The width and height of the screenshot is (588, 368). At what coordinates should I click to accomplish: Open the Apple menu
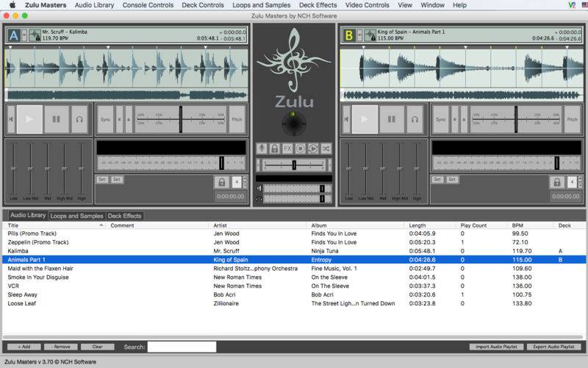point(12,5)
